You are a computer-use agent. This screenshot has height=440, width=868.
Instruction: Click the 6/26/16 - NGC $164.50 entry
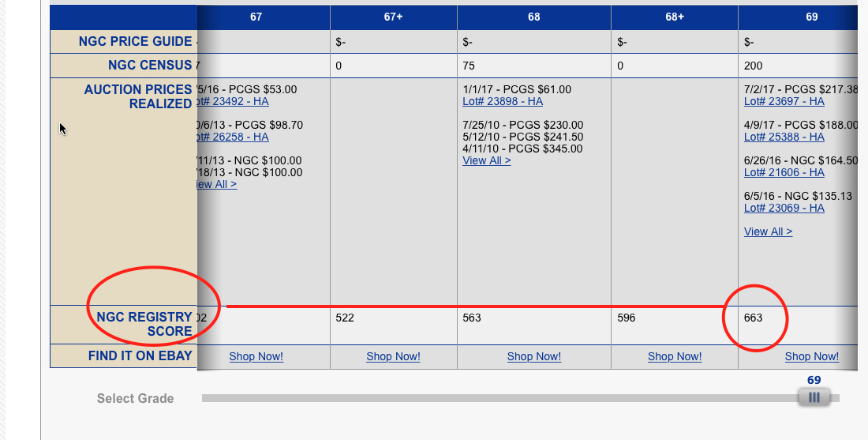tap(800, 160)
